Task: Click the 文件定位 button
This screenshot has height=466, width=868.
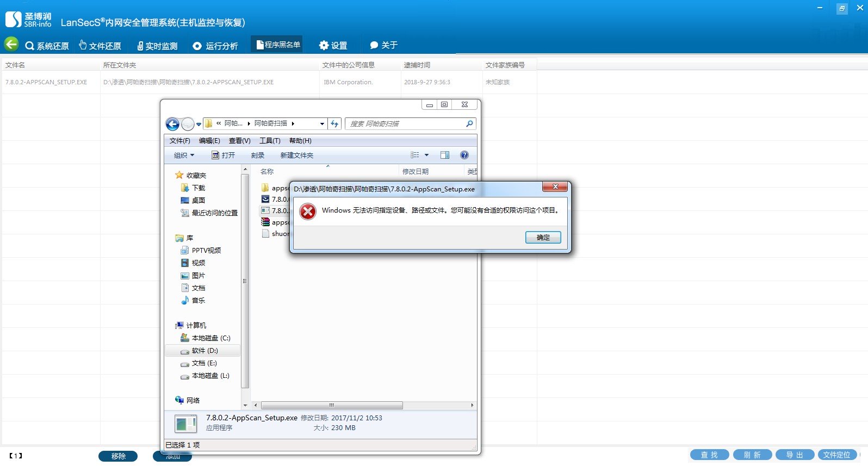Action: click(837, 455)
